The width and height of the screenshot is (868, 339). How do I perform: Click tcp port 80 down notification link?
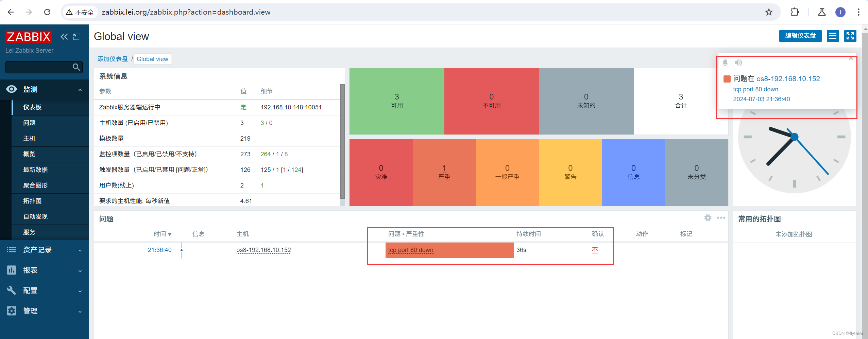click(755, 89)
